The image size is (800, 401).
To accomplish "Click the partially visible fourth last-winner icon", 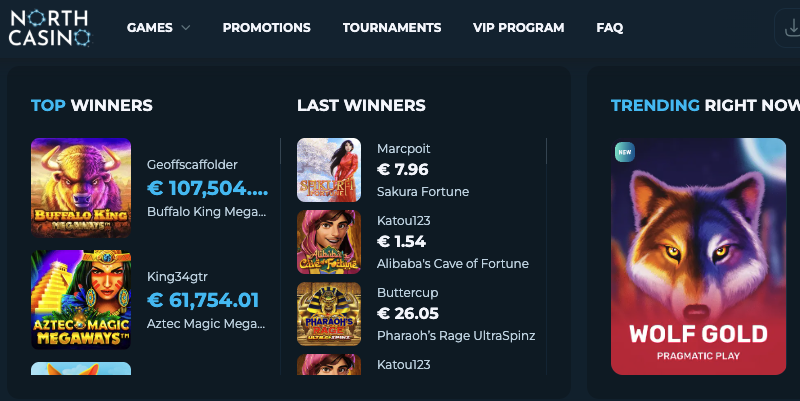I will [x=329, y=365].
